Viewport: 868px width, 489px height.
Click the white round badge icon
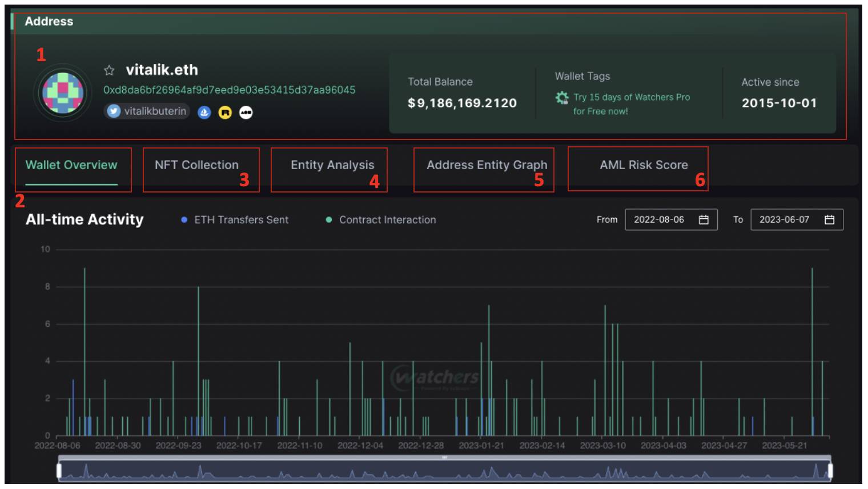click(x=246, y=113)
